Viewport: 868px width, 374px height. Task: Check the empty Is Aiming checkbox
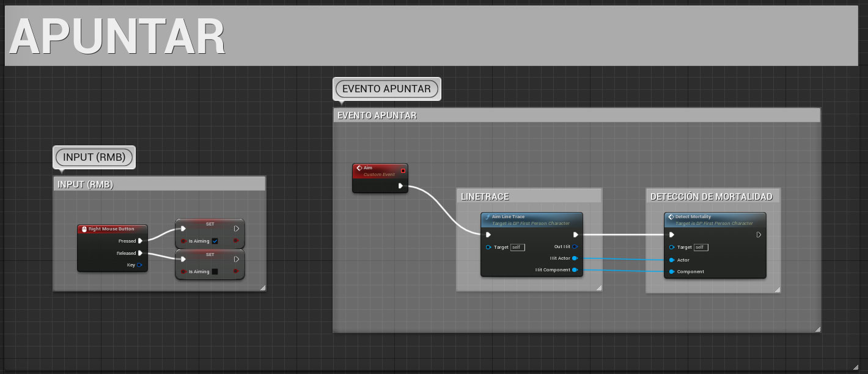pyautogui.click(x=215, y=271)
